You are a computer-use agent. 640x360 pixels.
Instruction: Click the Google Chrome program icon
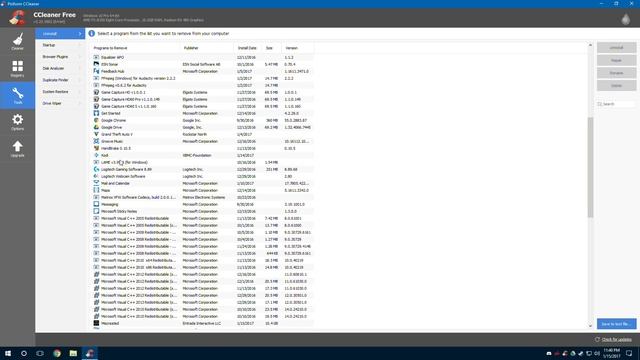96,120
